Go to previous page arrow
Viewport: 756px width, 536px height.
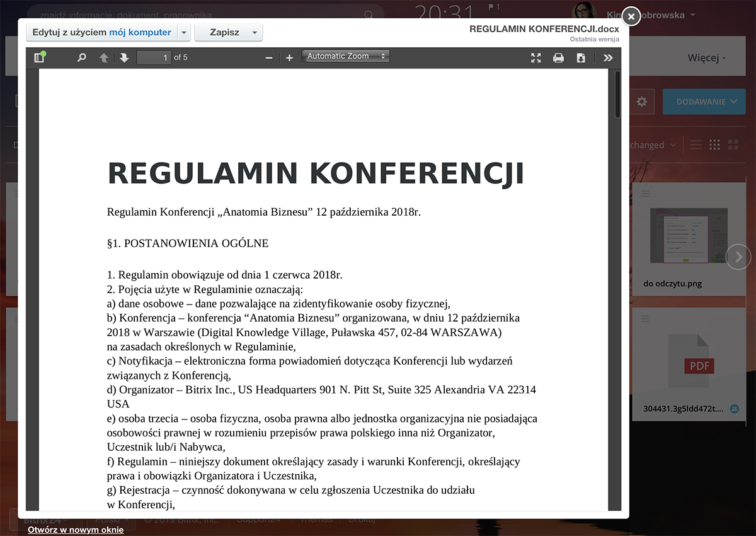tap(104, 57)
